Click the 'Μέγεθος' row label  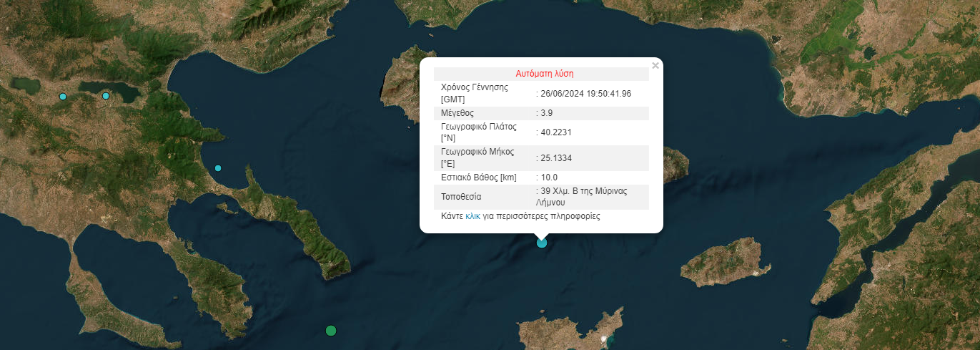click(457, 113)
